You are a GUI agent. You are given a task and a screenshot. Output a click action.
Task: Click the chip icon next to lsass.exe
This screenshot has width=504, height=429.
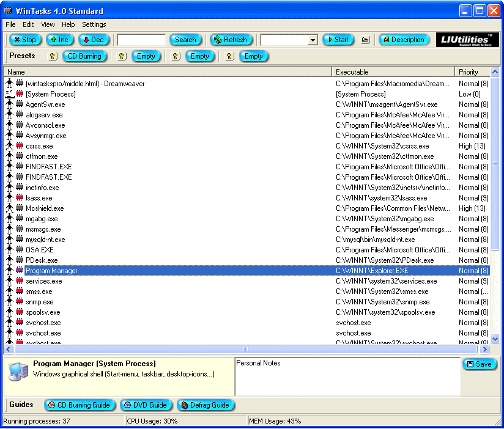pos(20,197)
